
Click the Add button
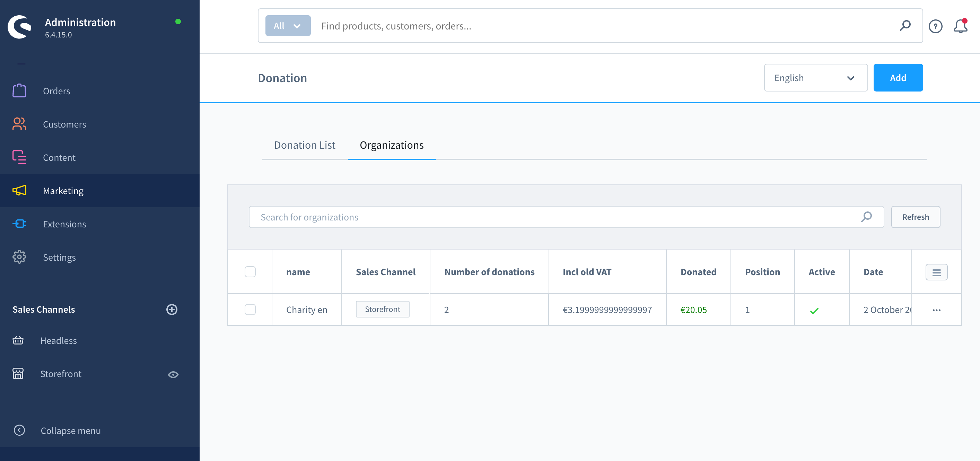898,78
